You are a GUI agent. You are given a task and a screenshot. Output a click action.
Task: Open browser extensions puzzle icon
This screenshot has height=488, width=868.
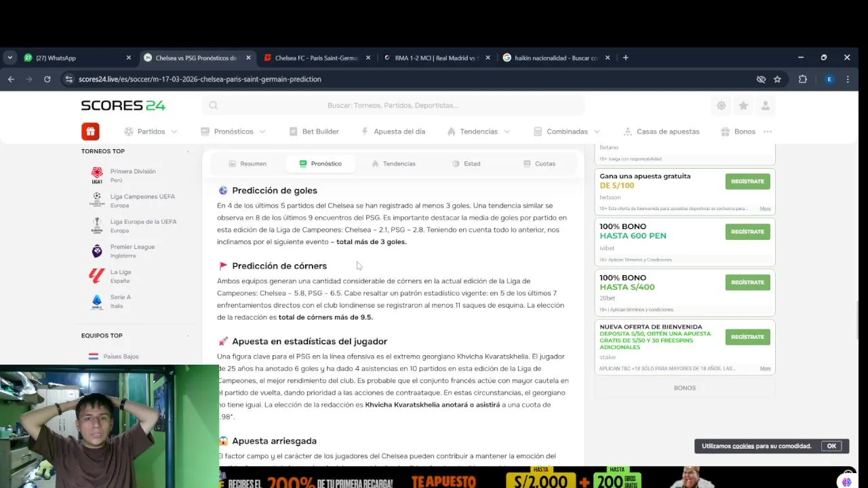(x=803, y=79)
